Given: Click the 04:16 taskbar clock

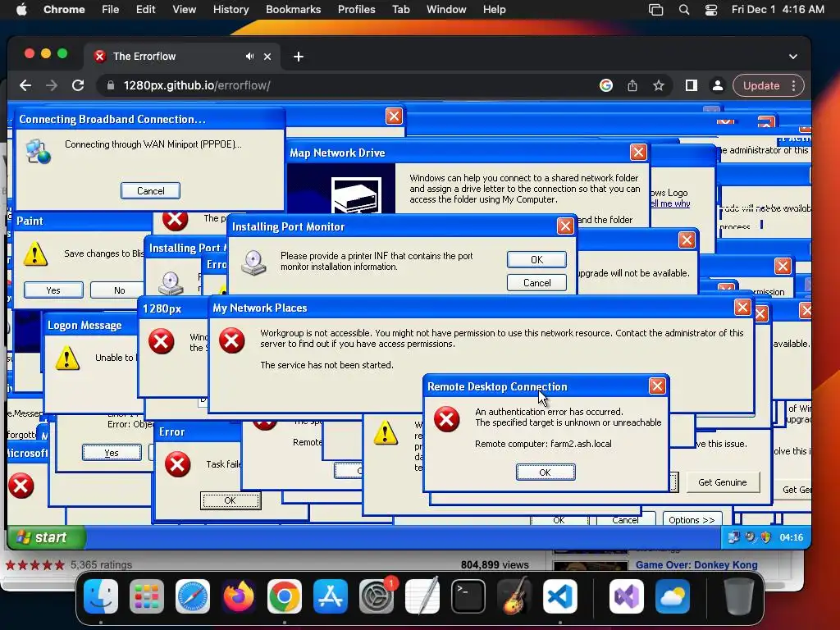Looking at the screenshot, I should pos(792,537).
